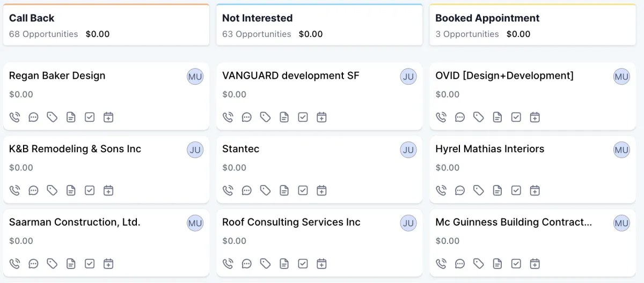This screenshot has width=644, height=283.
Task: Click the task checkmark icon on Hyrel Mathias Interiors
Action: tap(516, 190)
